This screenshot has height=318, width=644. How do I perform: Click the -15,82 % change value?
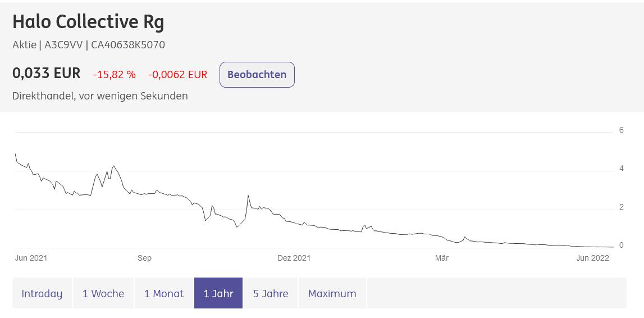tap(114, 74)
